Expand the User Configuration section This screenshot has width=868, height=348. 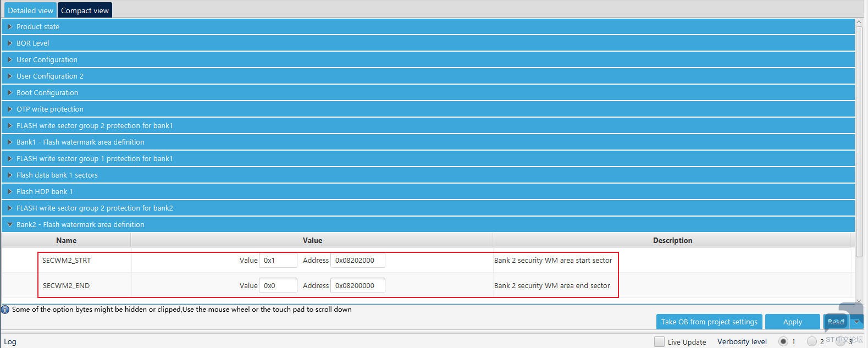click(428, 59)
